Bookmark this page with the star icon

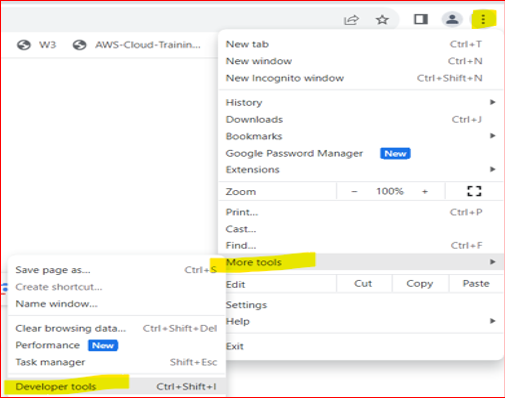tap(382, 20)
